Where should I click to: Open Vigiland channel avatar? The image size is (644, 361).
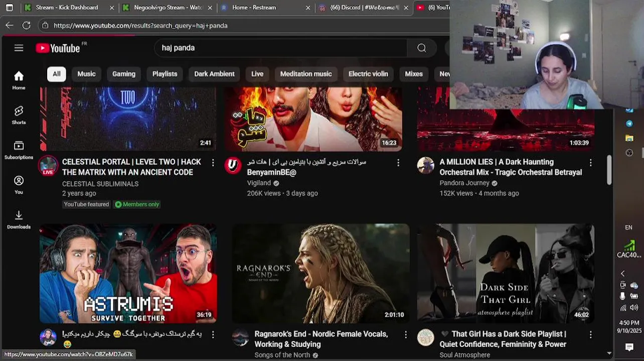[233, 165]
